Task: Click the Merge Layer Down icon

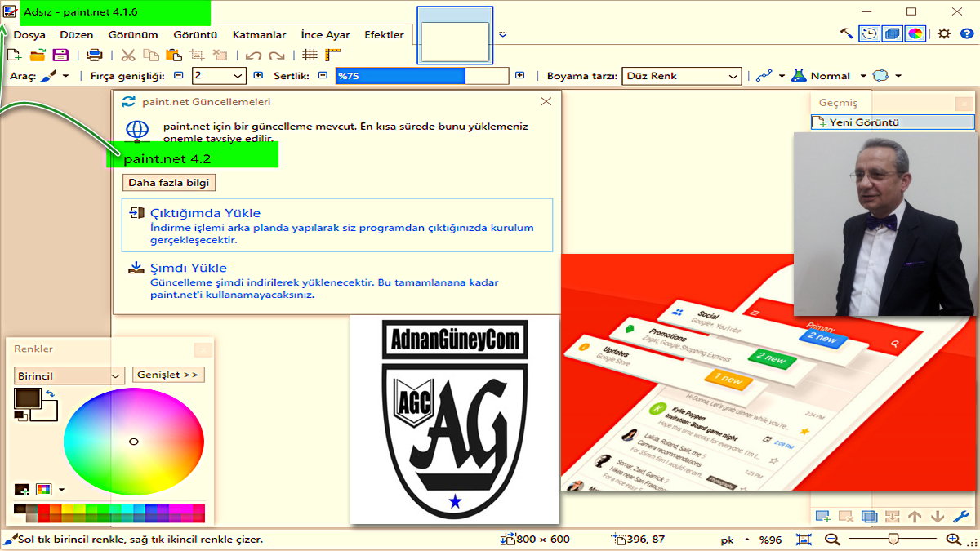Action: (x=892, y=516)
